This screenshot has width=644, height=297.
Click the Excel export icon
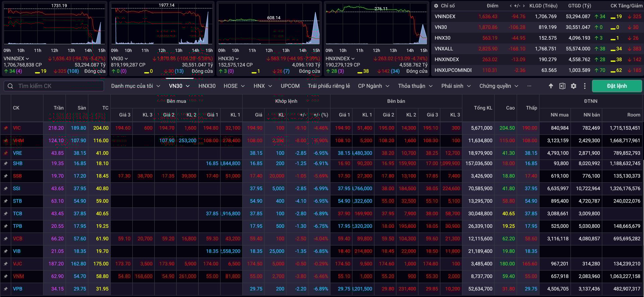(562, 86)
